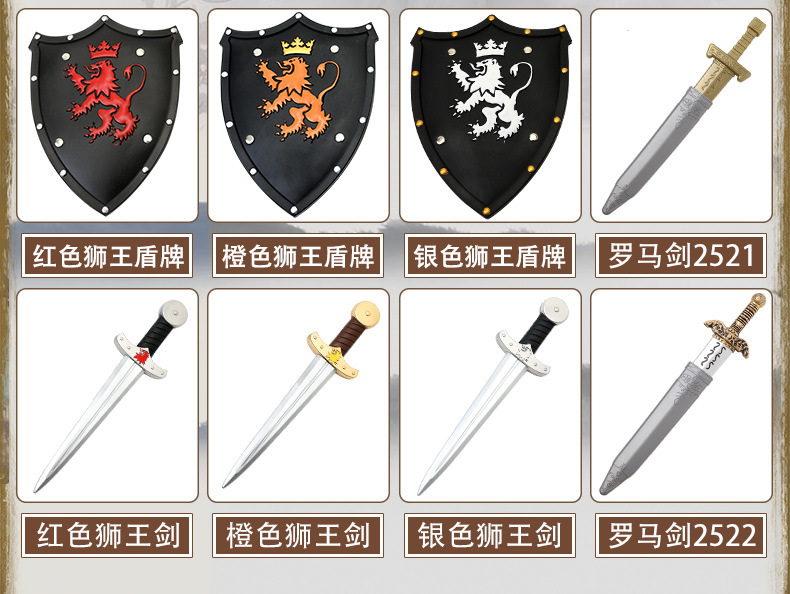Click the white lion emblem on shield
790x594 pixels.
point(490,98)
